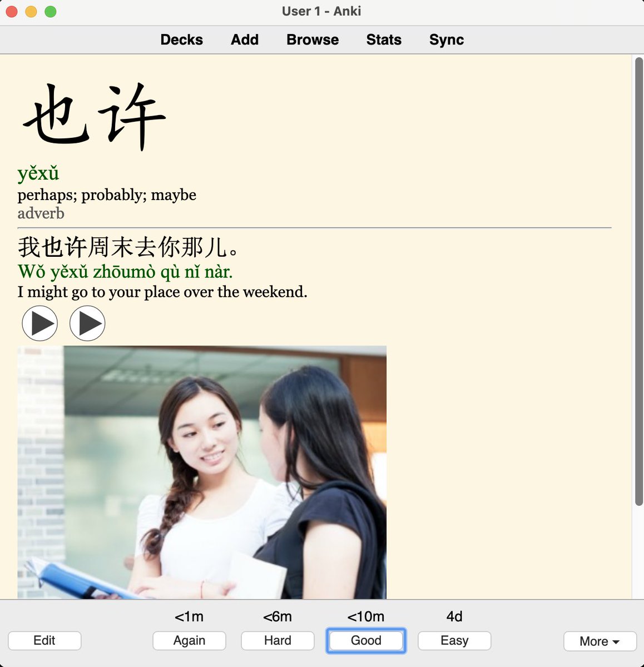Screen dimensions: 644x667
Task: Click the '<10m' interval label
Action: pyautogui.click(x=366, y=616)
